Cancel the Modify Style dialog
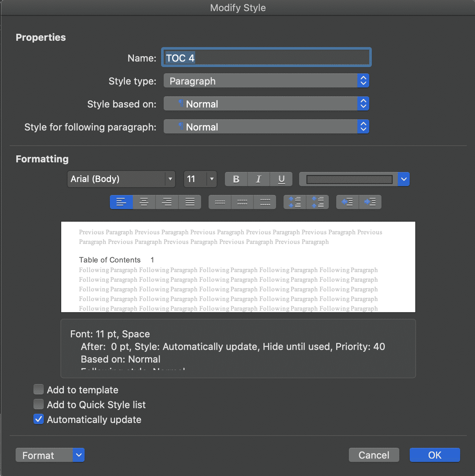The width and height of the screenshot is (475, 476). (374, 455)
